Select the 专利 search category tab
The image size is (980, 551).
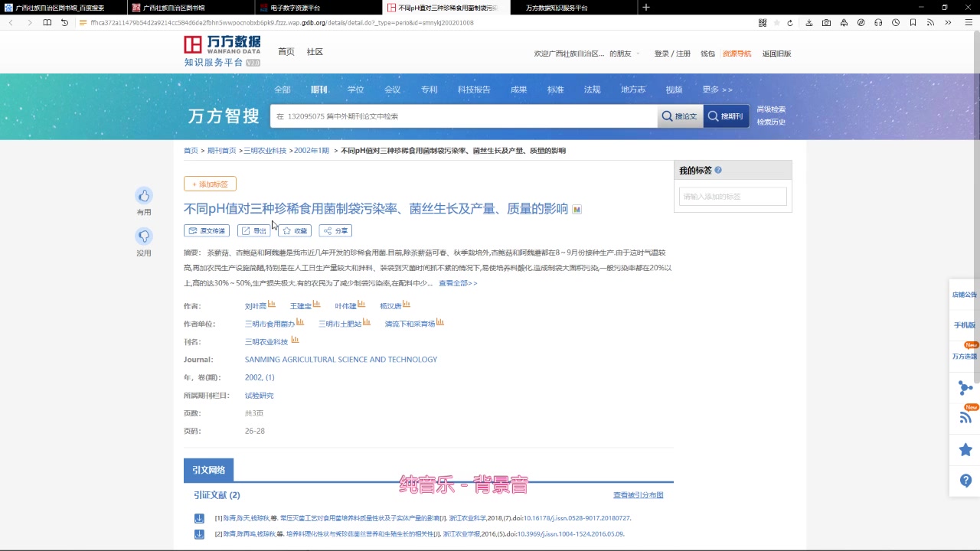430,90
